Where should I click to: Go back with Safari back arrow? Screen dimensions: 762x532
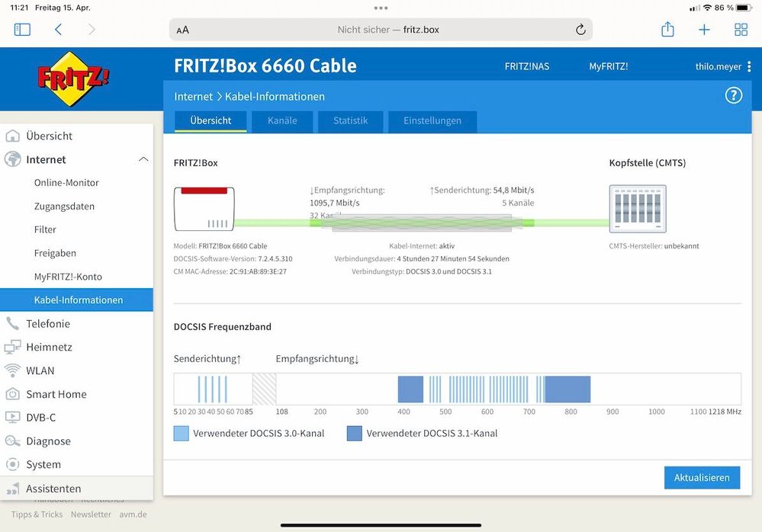pyautogui.click(x=58, y=30)
